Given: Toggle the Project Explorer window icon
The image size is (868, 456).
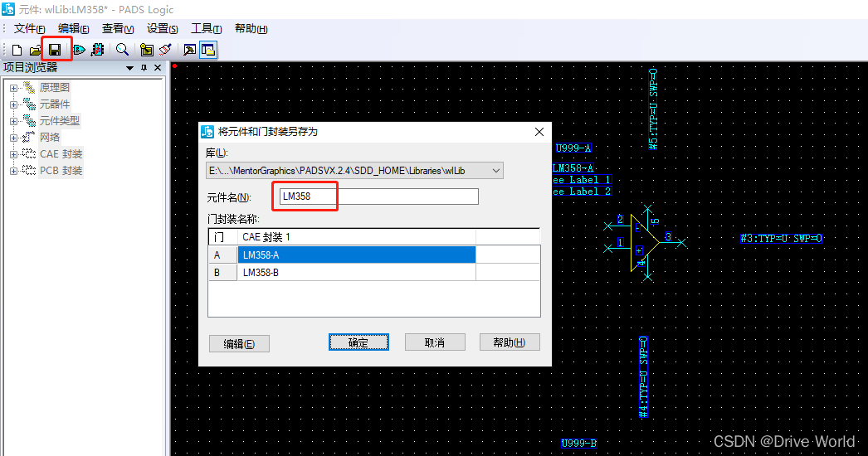Looking at the screenshot, I should [x=208, y=50].
